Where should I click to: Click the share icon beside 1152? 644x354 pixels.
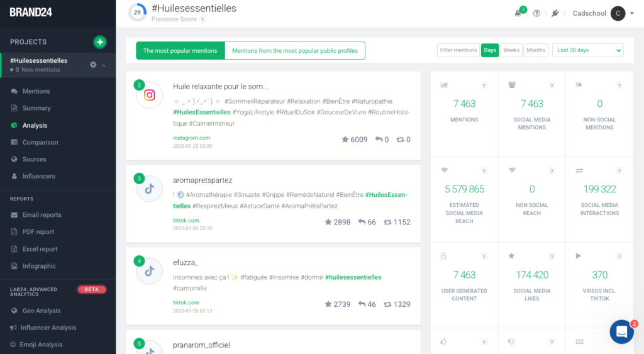tap(387, 222)
